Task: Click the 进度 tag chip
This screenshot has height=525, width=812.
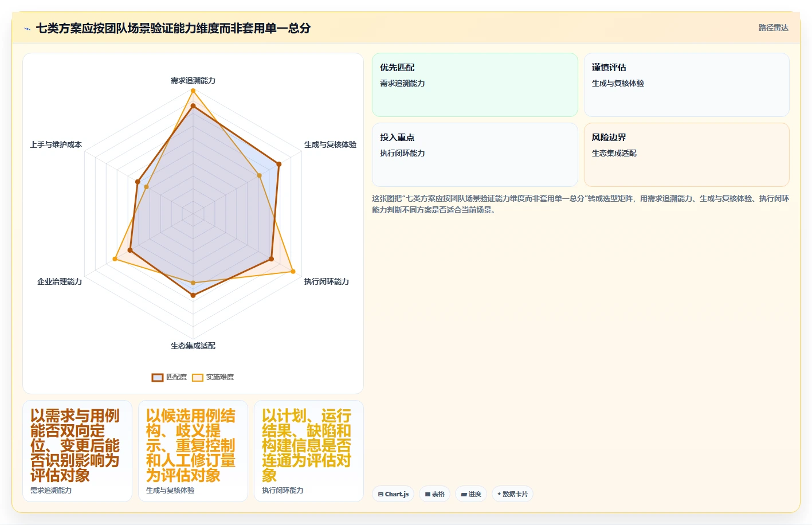Action: point(471,494)
